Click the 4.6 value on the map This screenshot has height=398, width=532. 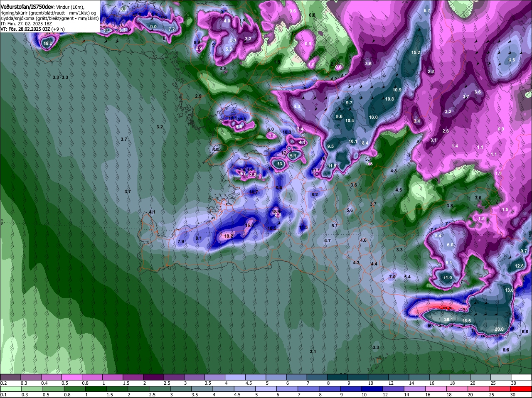363,240
